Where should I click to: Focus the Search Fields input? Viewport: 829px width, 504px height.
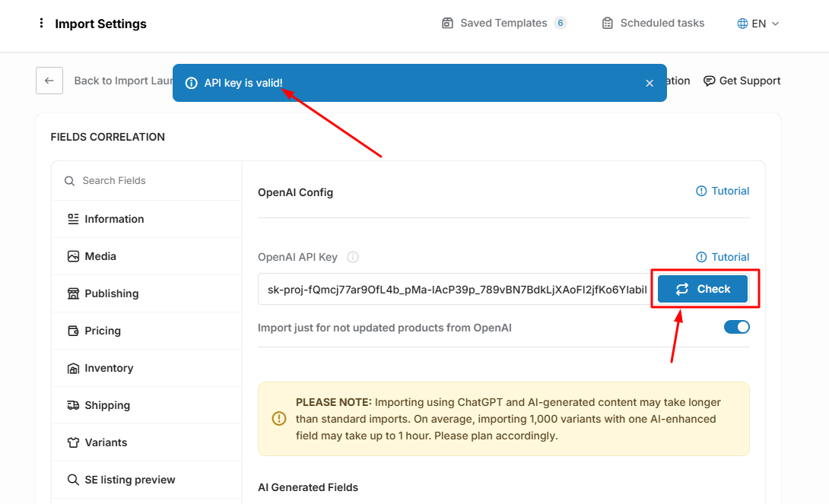click(x=147, y=181)
